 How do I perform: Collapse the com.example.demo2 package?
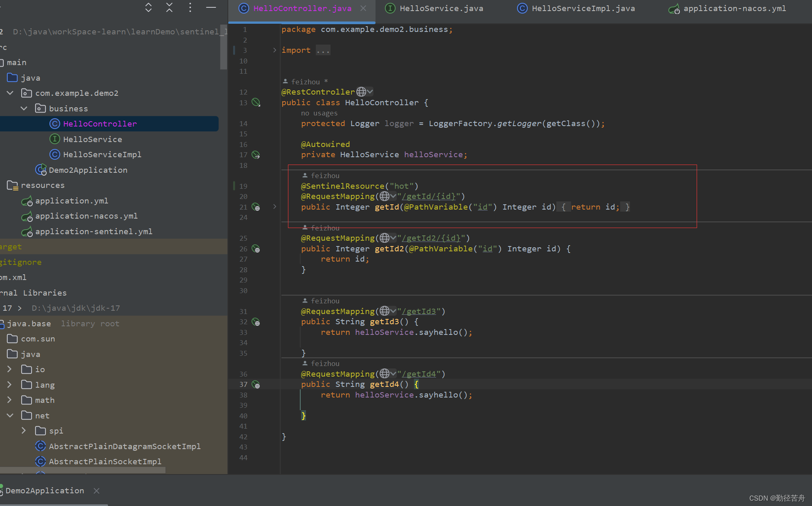[10, 93]
